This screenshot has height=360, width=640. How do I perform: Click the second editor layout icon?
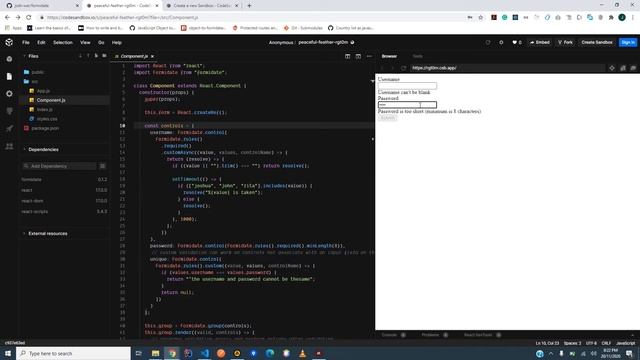point(358,56)
